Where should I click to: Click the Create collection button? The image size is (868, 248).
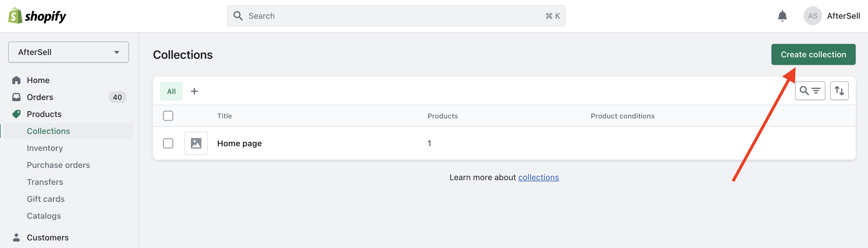813,54
